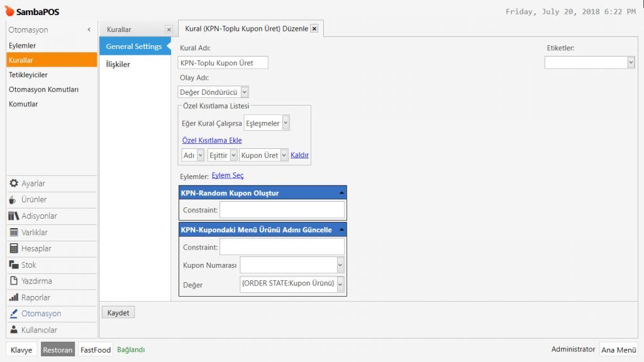This screenshot has height=362, width=644.
Task: Click the Kural Adı text field
Action: (x=223, y=62)
